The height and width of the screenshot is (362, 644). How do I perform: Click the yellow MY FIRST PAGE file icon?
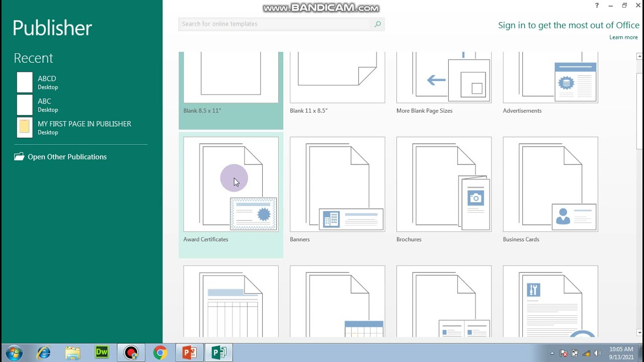tap(25, 128)
